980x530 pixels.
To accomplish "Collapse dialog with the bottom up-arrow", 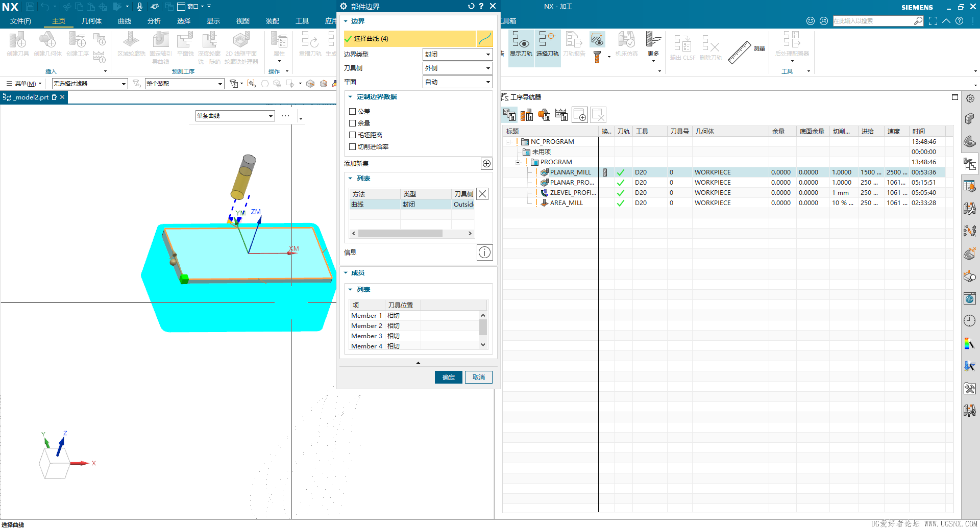I will (418, 363).
